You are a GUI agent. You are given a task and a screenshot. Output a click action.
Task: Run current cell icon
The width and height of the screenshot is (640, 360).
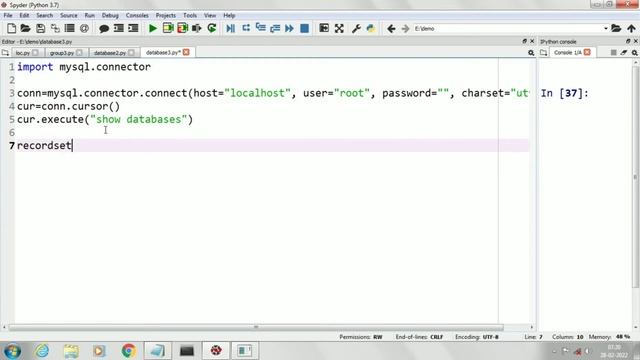(168, 28)
